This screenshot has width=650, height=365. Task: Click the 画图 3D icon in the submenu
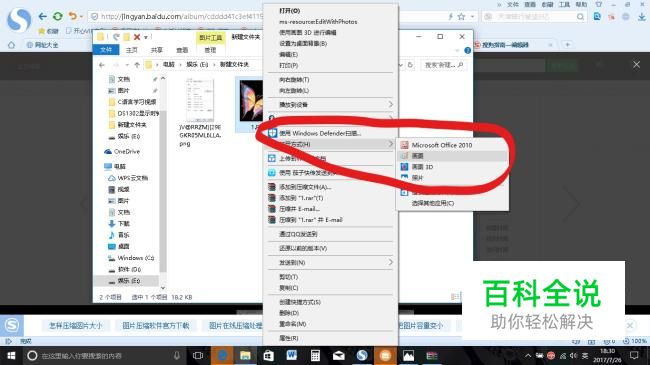pyautogui.click(x=404, y=167)
